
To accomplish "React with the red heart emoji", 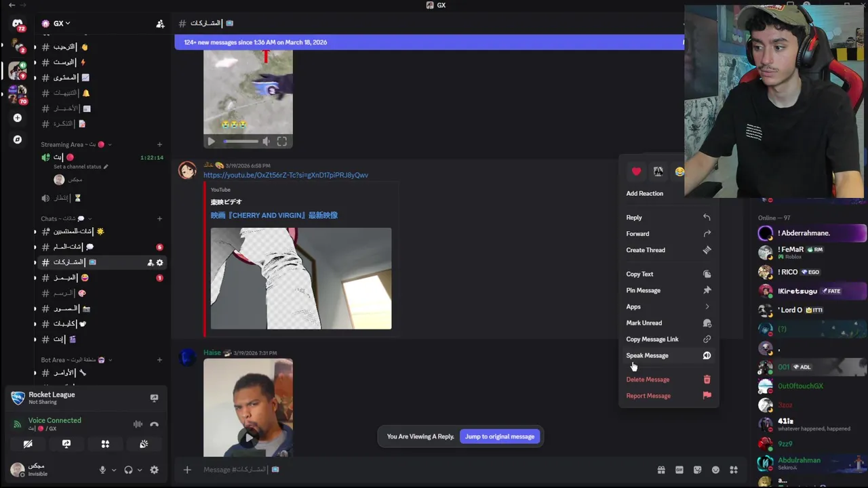I will click(x=636, y=172).
